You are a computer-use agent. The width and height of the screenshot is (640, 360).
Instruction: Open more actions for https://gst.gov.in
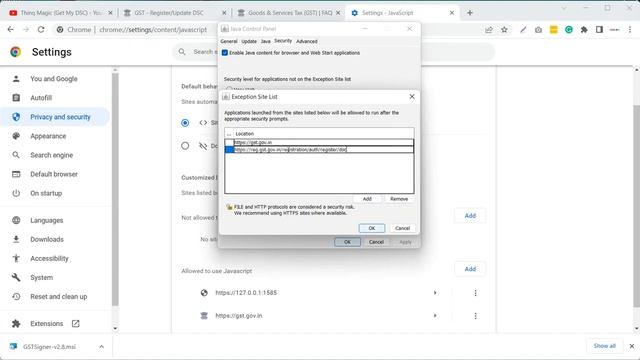pyautogui.click(x=475, y=316)
